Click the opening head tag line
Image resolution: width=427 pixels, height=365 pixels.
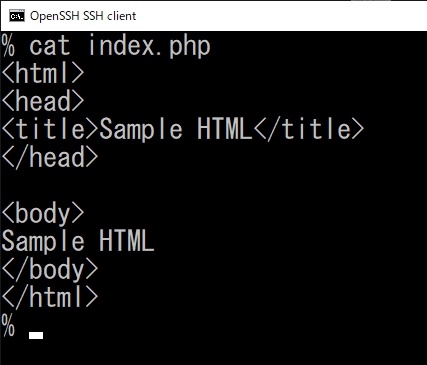pyautogui.click(x=43, y=101)
